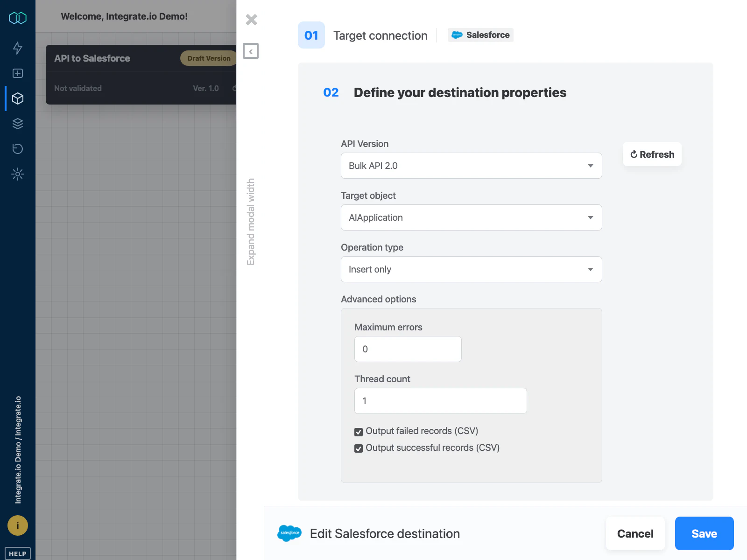This screenshot has height=560, width=747.
Task: Click the Cancel button
Action: point(635,533)
